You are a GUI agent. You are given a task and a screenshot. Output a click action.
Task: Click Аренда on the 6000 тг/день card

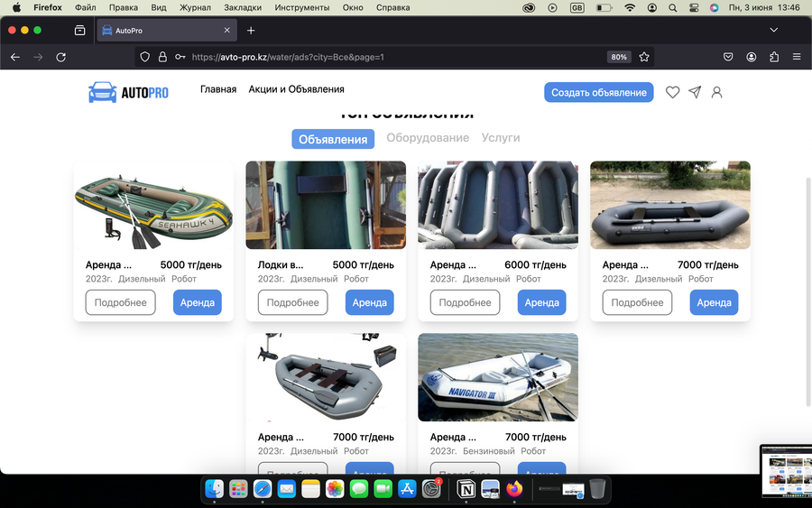(x=541, y=302)
